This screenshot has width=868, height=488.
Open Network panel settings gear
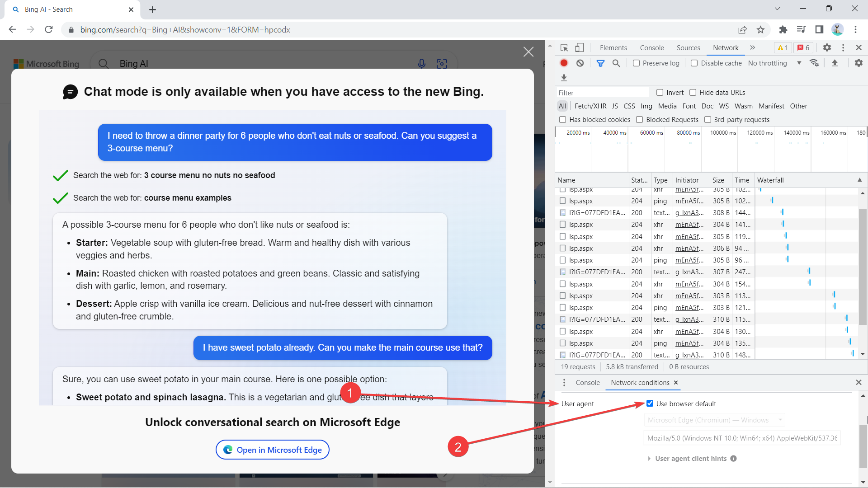tap(859, 63)
